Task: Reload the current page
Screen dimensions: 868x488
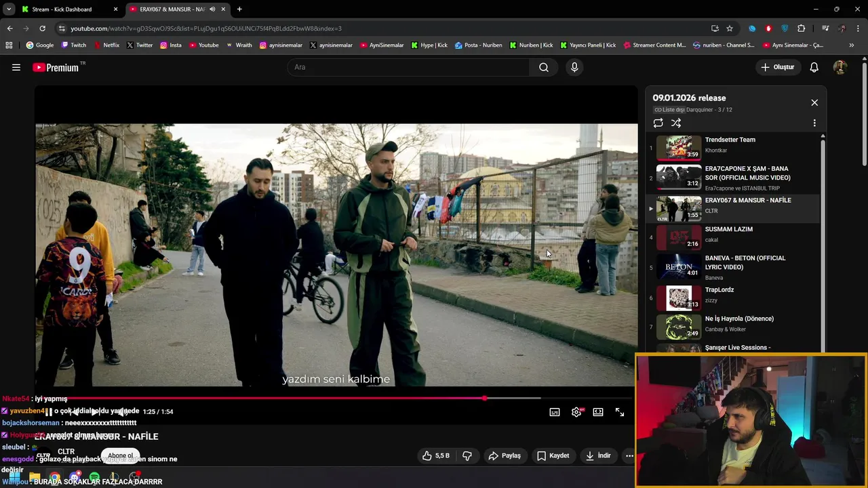Action: pos(42,28)
